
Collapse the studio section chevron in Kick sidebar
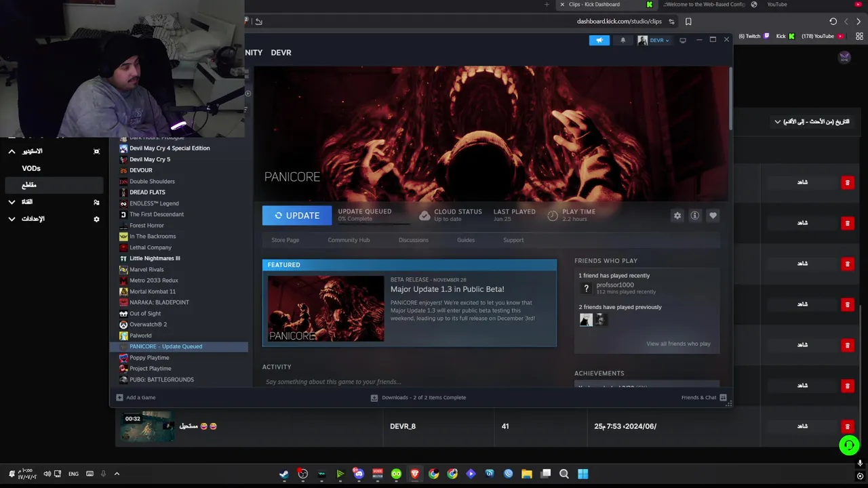coord(12,151)
